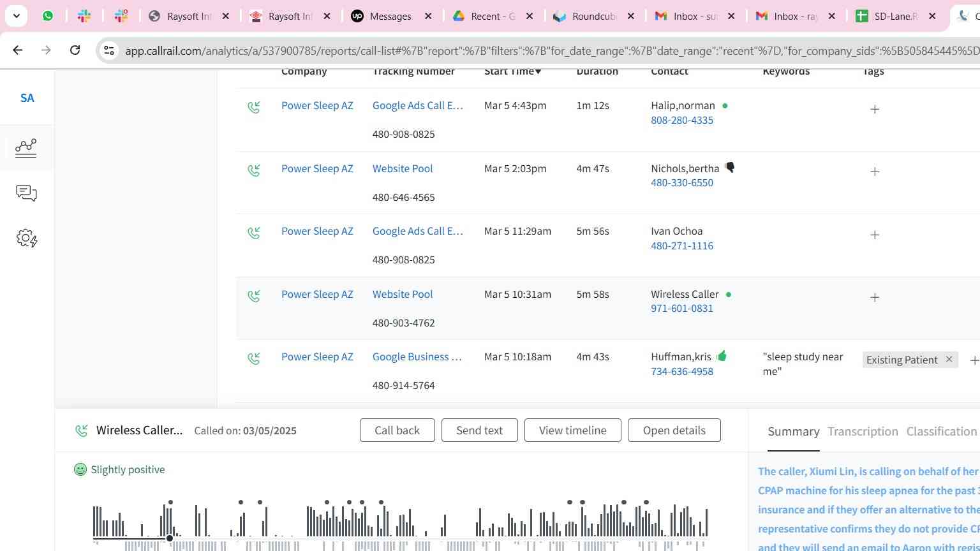This screenshot has width=980, height=551.
Task: Open the SD-Lane spreadsheet browser tab
Action: 896,16
